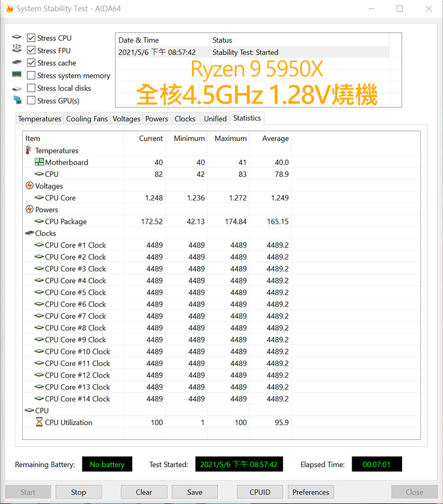Open the Powers tab
443x504 pixels.
(157, 119)
